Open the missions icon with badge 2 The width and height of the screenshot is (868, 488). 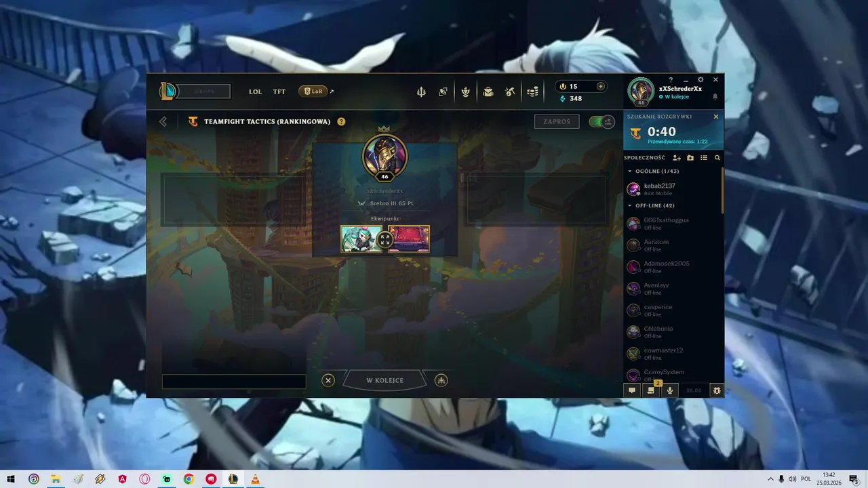(651, 390)
